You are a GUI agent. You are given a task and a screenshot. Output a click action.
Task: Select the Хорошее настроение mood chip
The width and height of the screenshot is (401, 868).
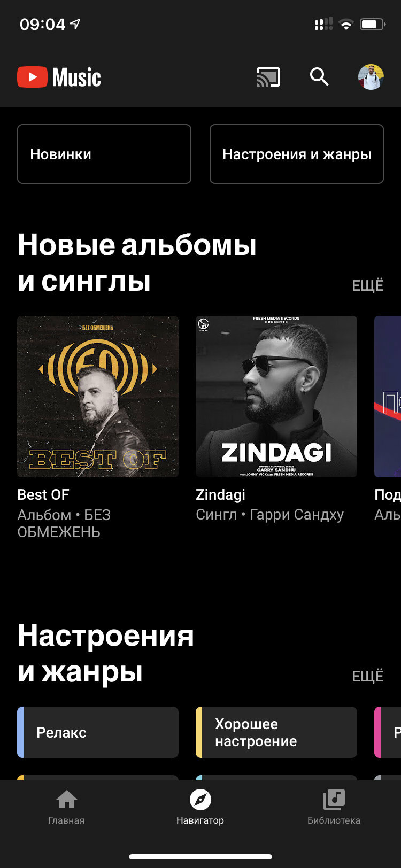tap(276, 732)
